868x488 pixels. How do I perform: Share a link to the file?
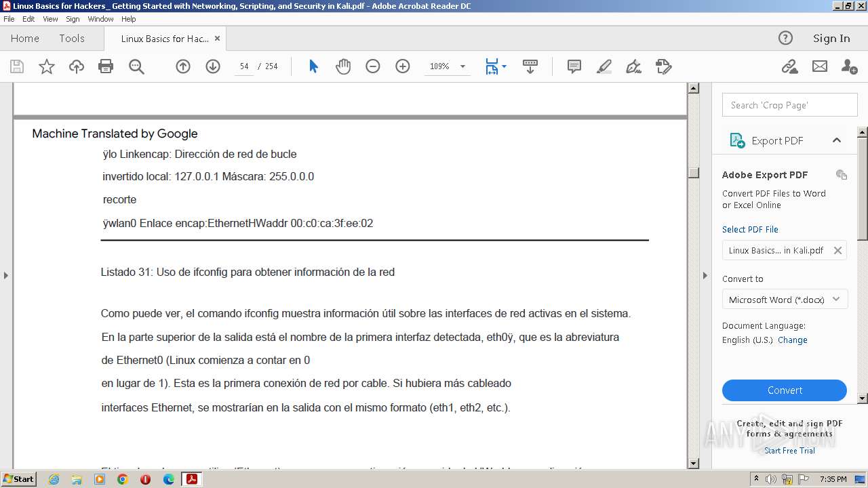(789, 66)
